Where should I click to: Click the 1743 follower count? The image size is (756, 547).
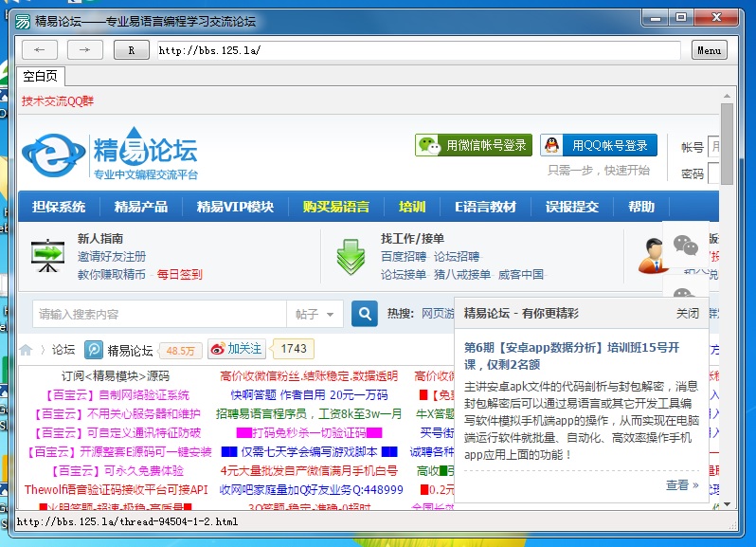click(x=294, y=348)
